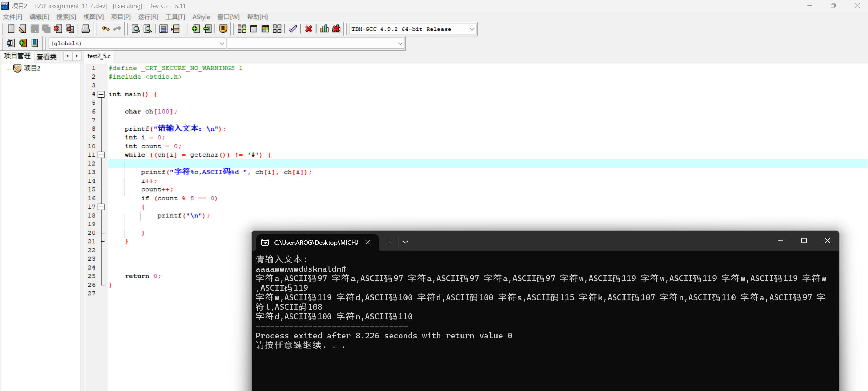868x391 pixels.
Task: Click the Compile icon with four colored squares
Action: (x=242, y=29)
